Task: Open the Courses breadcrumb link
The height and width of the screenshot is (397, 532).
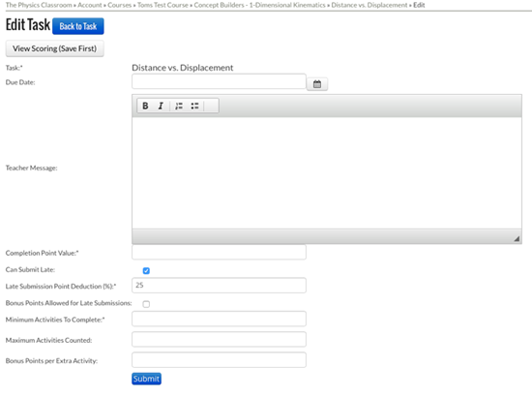Action: click(x=119, y=5)
